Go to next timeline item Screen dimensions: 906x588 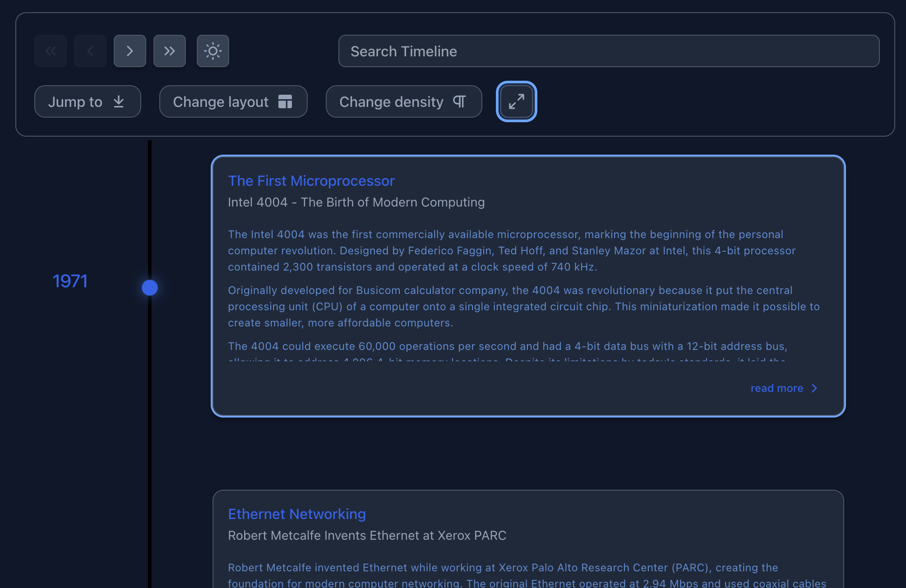130,51
